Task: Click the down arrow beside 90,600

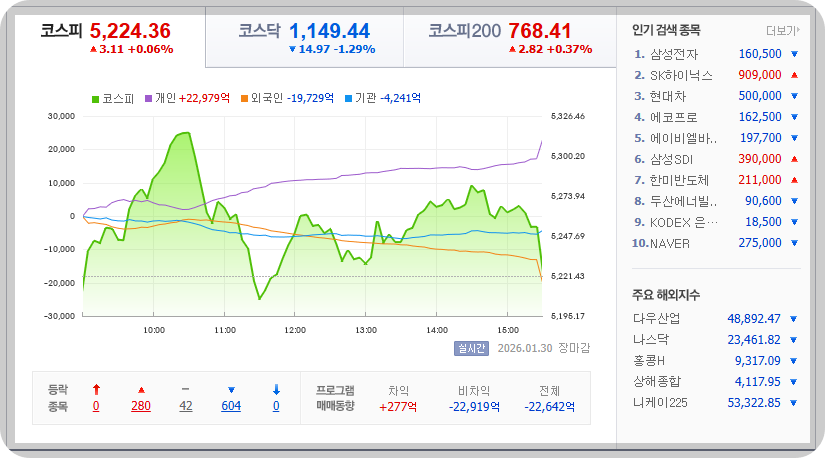Action: [x=794, y=201]
